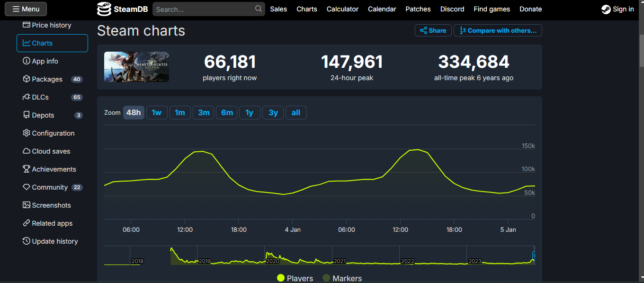This screenshot has width=644, height=283.
Task: Select the 1w zoom range
Action: click(x=157, y=113)
